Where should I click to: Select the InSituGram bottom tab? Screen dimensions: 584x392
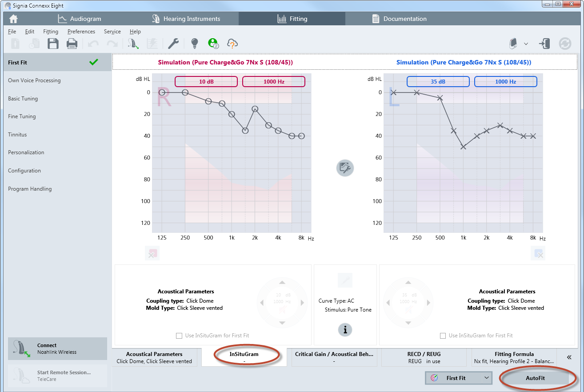244,357
